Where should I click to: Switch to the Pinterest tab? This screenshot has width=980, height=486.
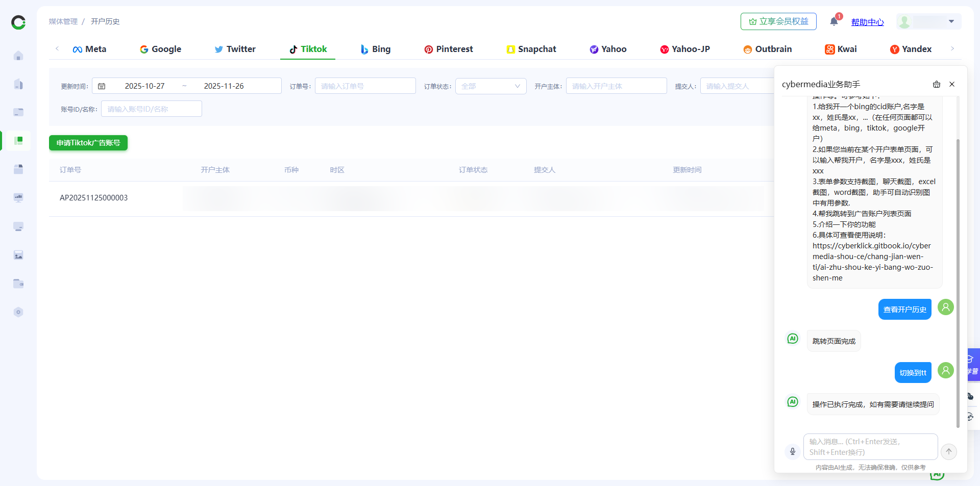point(448,49)
